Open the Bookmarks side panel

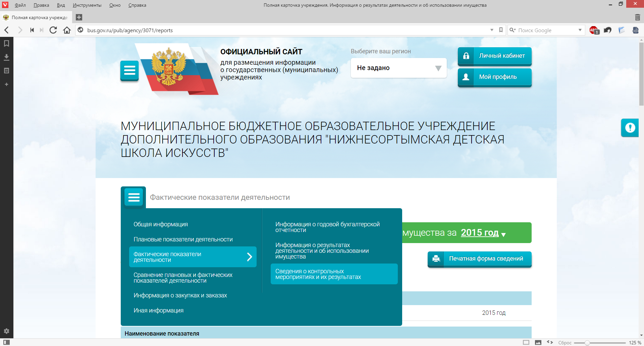tap(6, 43)
